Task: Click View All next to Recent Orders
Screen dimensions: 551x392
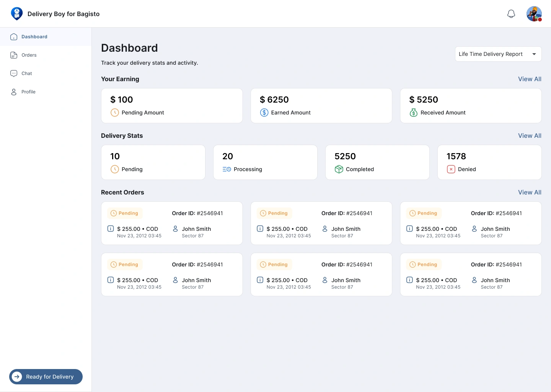Action: coord(530,192)
